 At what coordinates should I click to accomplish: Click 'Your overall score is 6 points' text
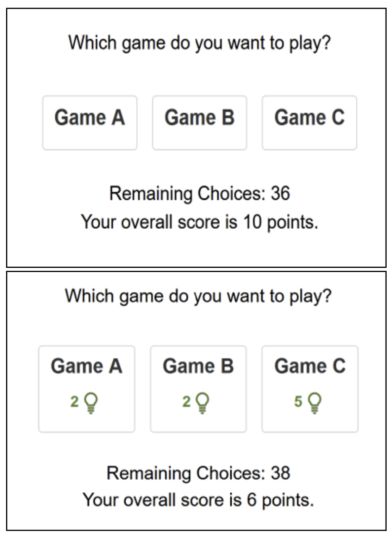198,500
